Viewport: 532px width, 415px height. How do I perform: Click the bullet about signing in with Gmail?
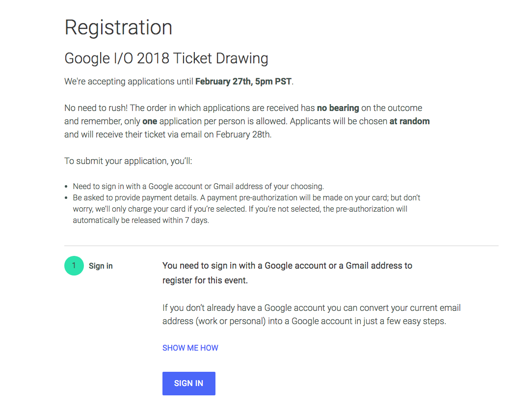198,187
